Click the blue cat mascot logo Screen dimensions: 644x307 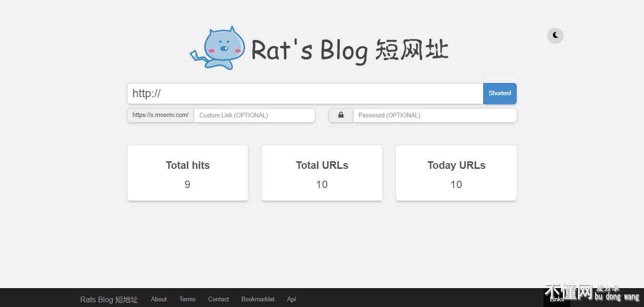(x=217, y=48)
